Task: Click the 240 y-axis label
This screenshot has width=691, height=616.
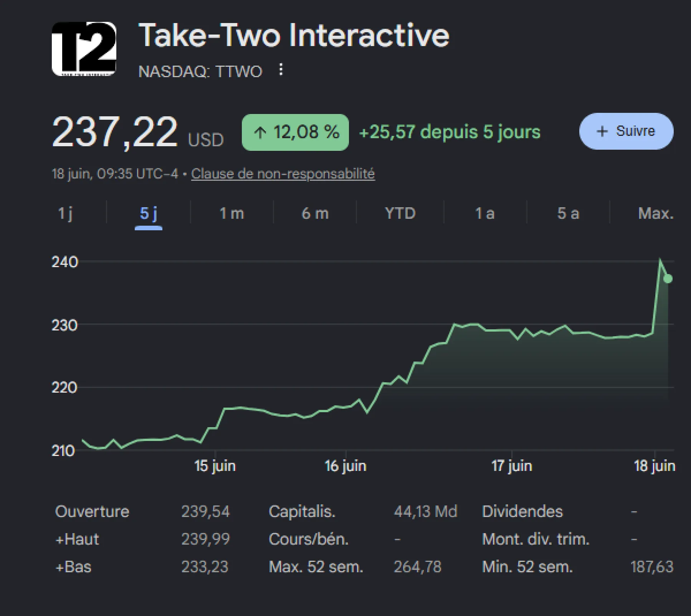Action: click(64, 263)
